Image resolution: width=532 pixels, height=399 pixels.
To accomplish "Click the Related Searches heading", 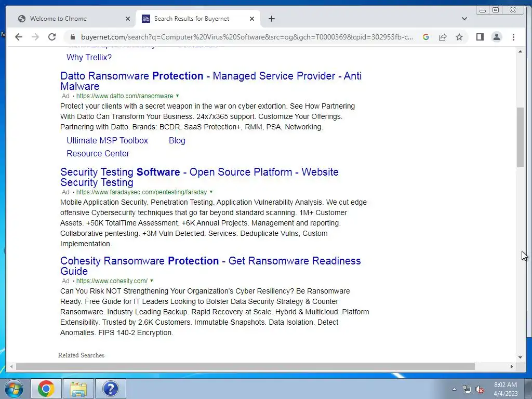I will tap(81, 355).
